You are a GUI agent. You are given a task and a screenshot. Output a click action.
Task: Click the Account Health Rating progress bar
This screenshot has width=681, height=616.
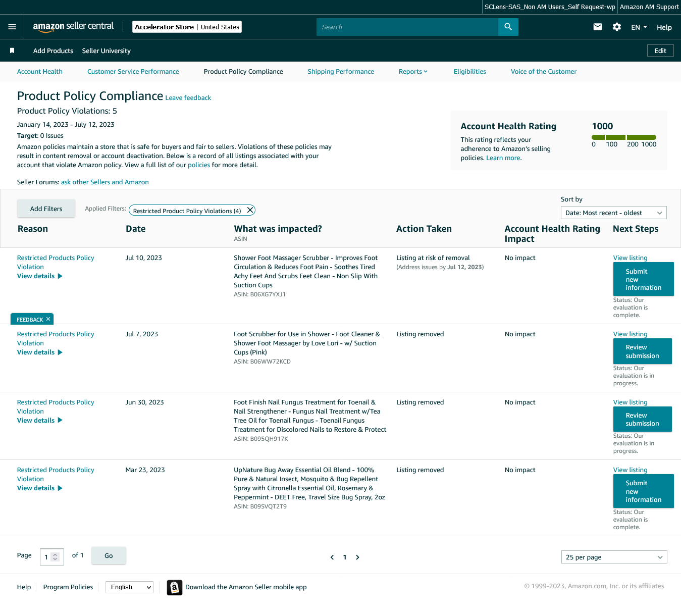click(x=624, y=137)
